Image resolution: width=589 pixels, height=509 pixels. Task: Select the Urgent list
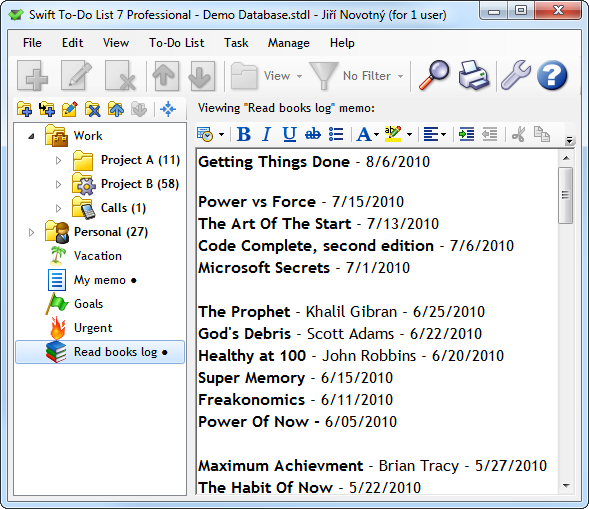(93, 328)
